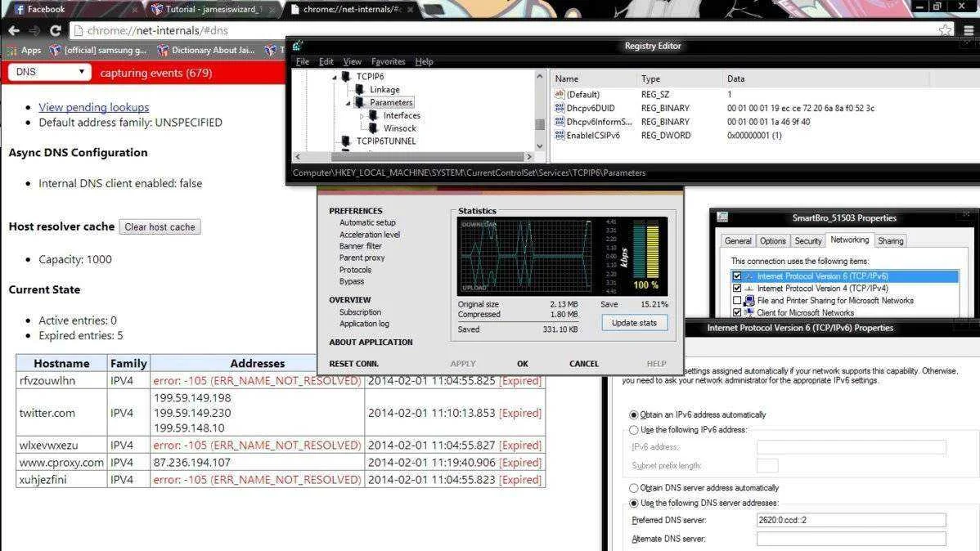Switch to the Security tab

807,241
